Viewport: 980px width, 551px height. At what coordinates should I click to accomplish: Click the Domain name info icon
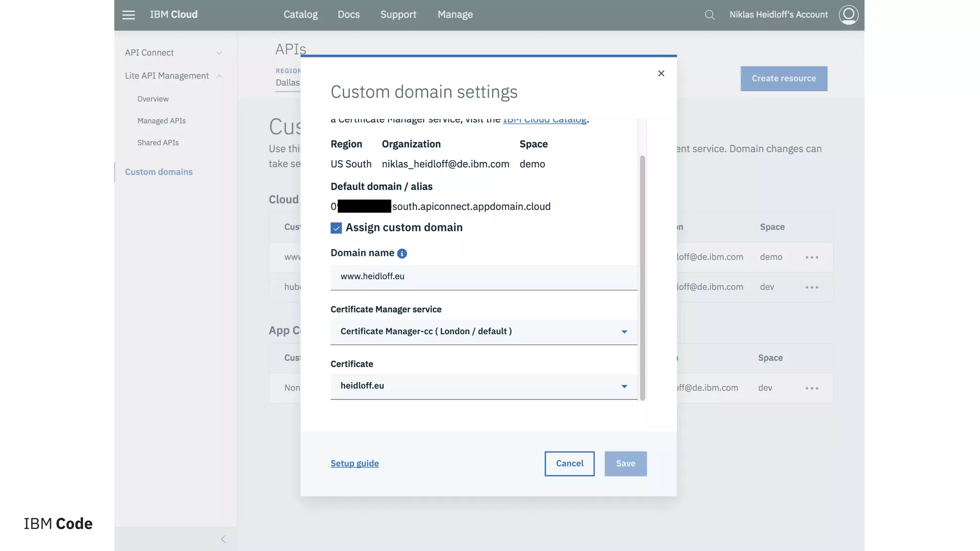pos(402,253)
